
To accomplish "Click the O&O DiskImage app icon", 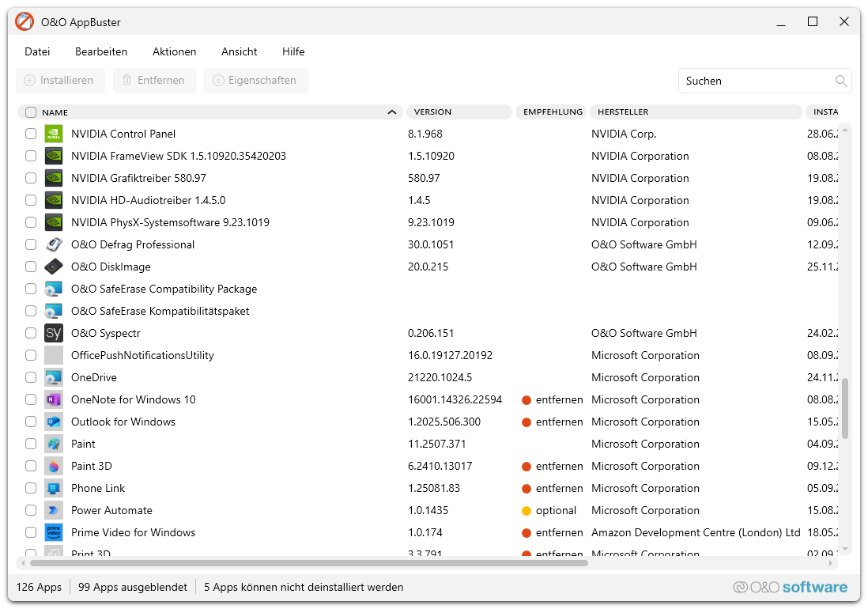I will tap(54, 267).
